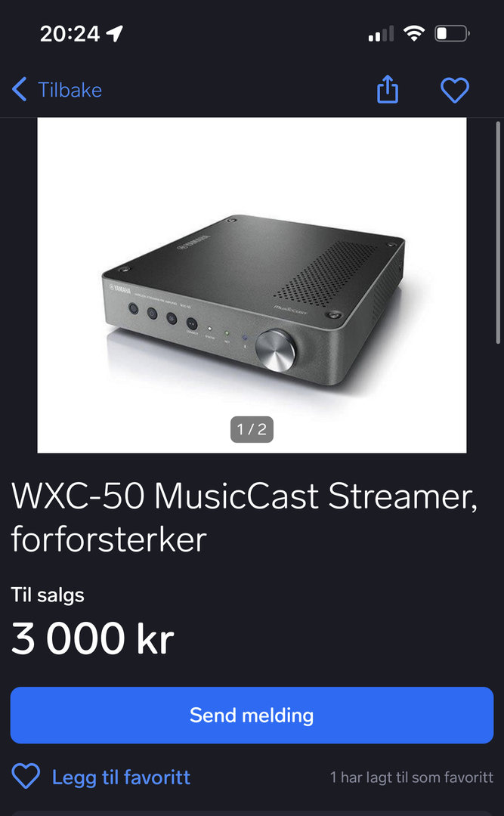Tap the volume knob in product image
Screen dimensions: 504x816
tap(276, 350)
